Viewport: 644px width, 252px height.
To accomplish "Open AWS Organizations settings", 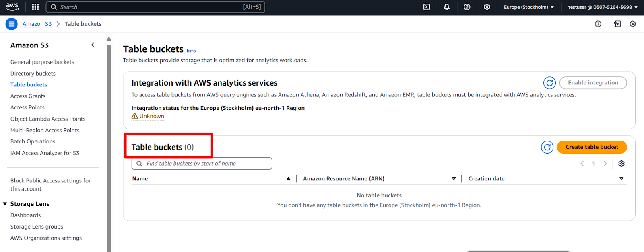I will (46, 238).
